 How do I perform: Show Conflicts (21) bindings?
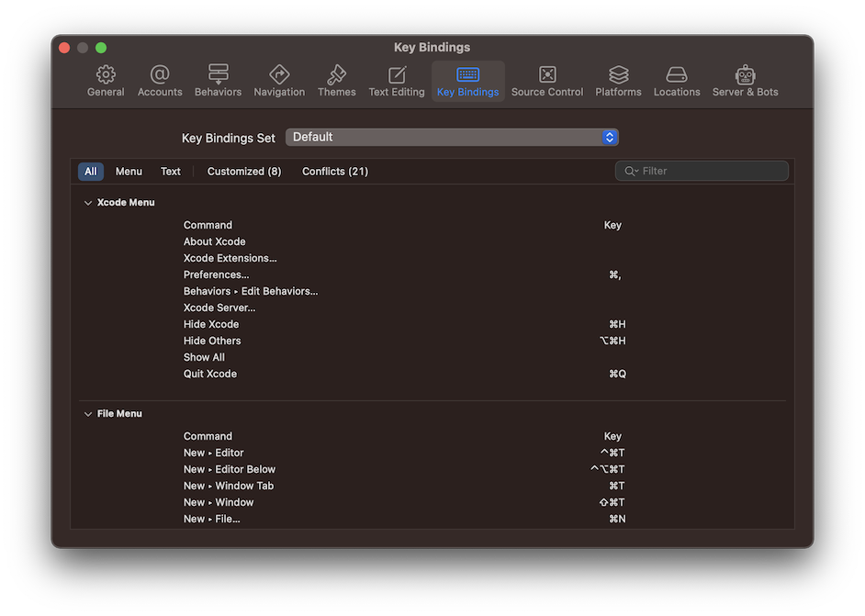click(335, 172)
